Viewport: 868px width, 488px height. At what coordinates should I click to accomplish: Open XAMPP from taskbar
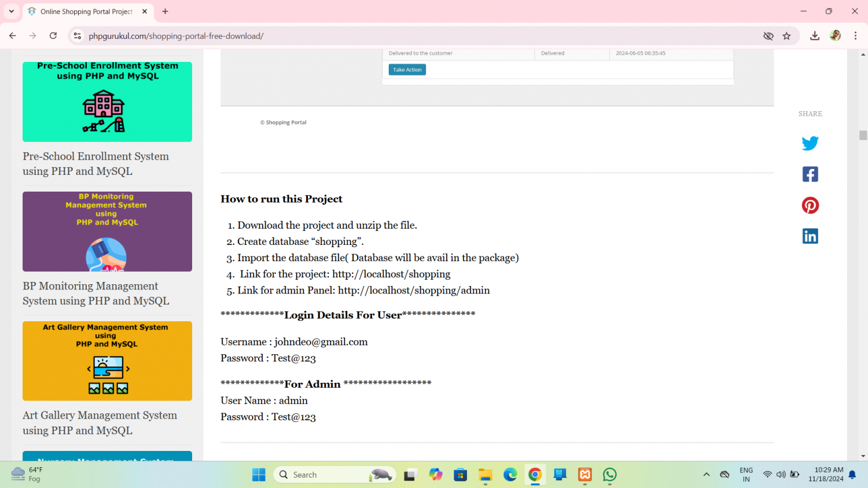(x=585, y=475)
